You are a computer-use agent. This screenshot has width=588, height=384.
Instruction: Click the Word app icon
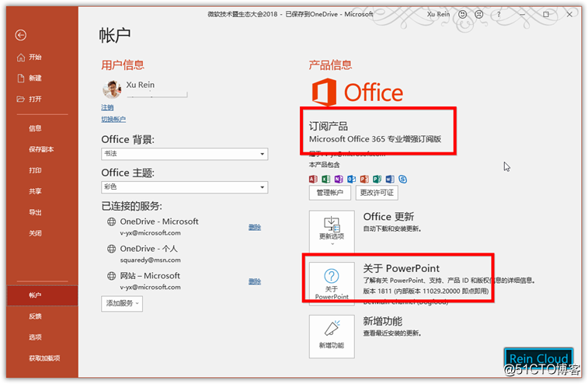coord(390,179)
